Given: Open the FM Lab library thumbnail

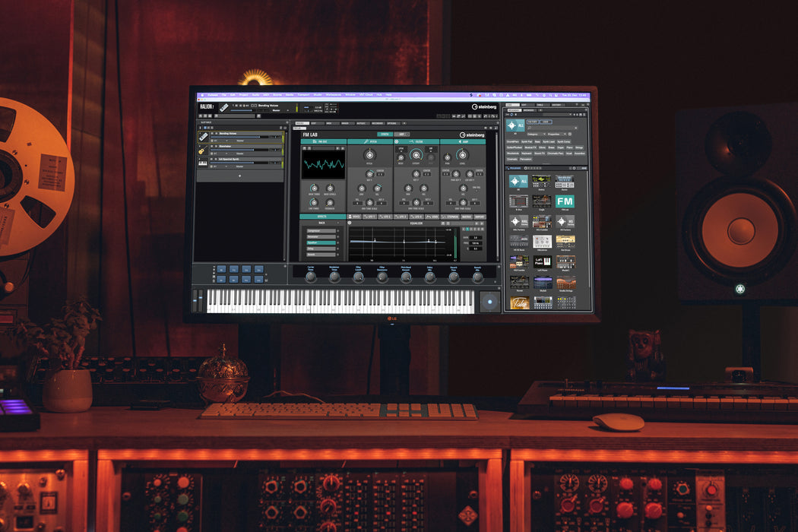Looking at the screenshot, I should tap(565, 201).
